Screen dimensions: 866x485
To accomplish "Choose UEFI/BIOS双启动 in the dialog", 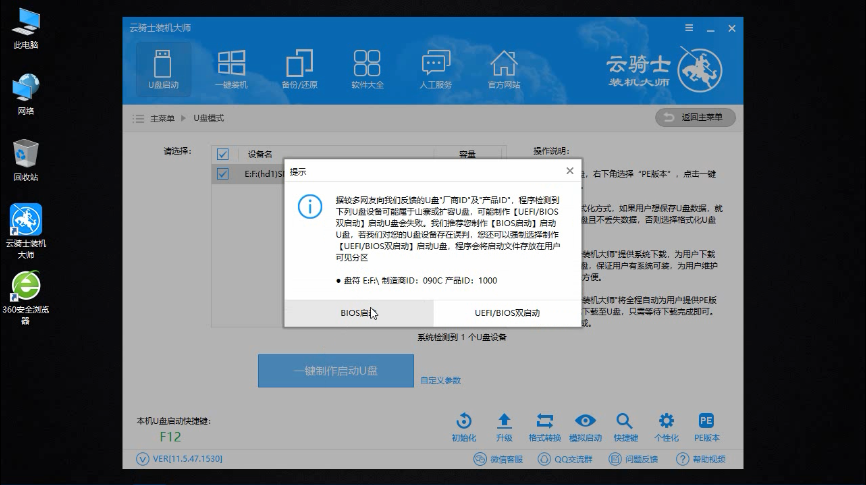I will [507, 313].
